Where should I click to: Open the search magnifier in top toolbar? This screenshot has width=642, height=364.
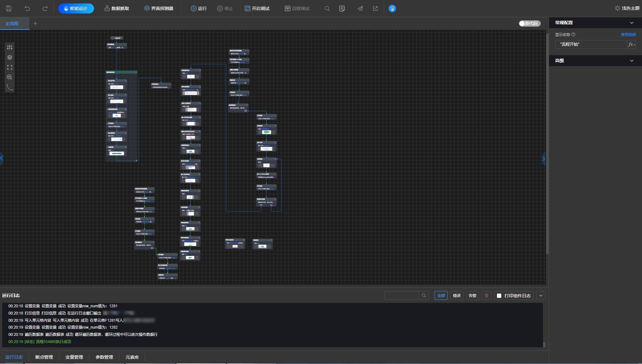click(x=327, y=8)
